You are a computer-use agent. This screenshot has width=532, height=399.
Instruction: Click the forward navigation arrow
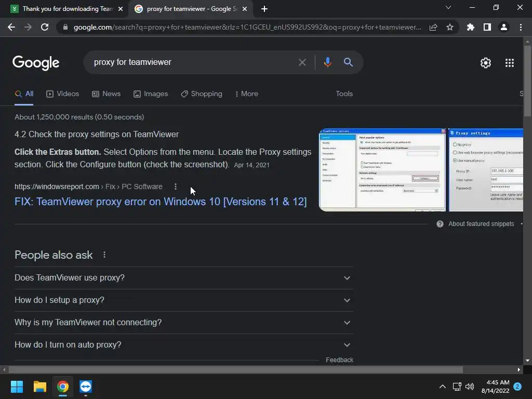tap(28, 27)
